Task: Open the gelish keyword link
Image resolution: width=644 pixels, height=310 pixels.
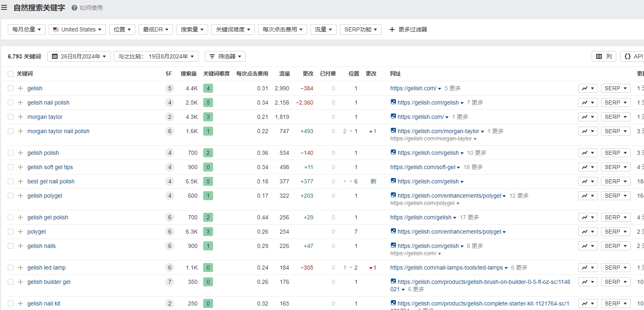Action: click(x=35, y=88)
